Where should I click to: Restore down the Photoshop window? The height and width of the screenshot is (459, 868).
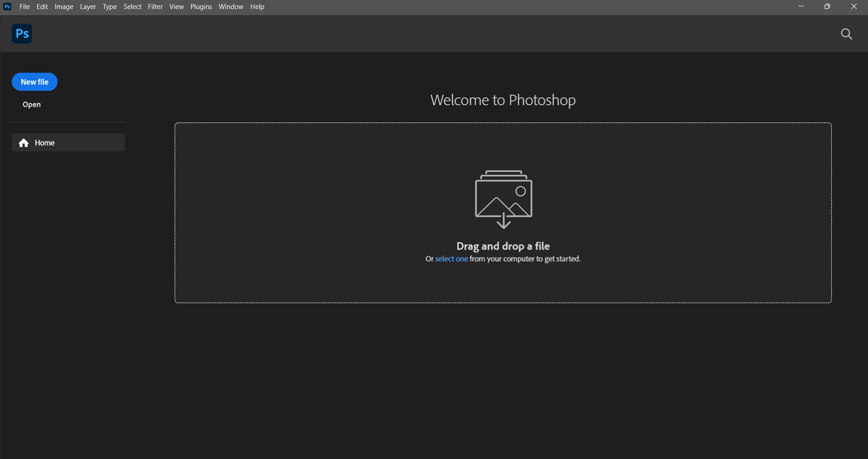point(827,7)
